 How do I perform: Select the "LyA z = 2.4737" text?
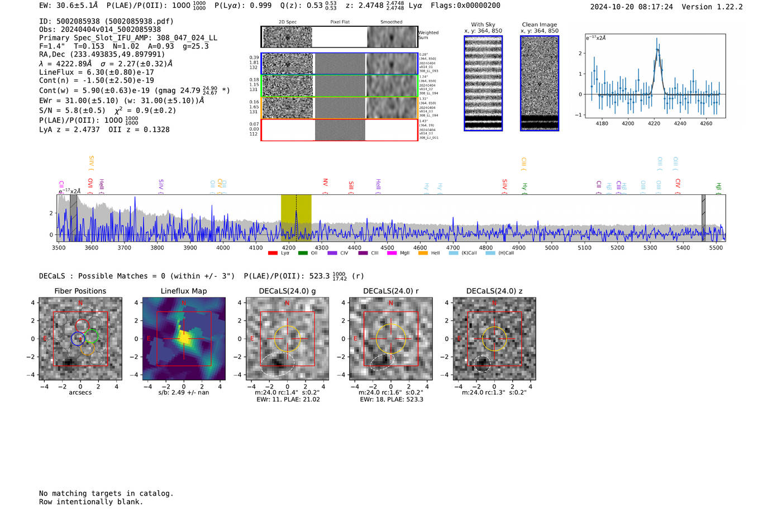(69, 130)
